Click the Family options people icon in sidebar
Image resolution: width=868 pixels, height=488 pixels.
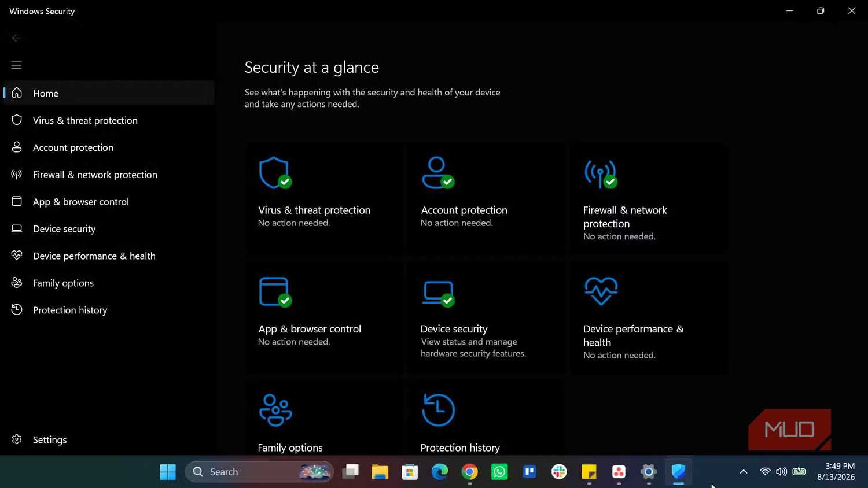(17, 283)
